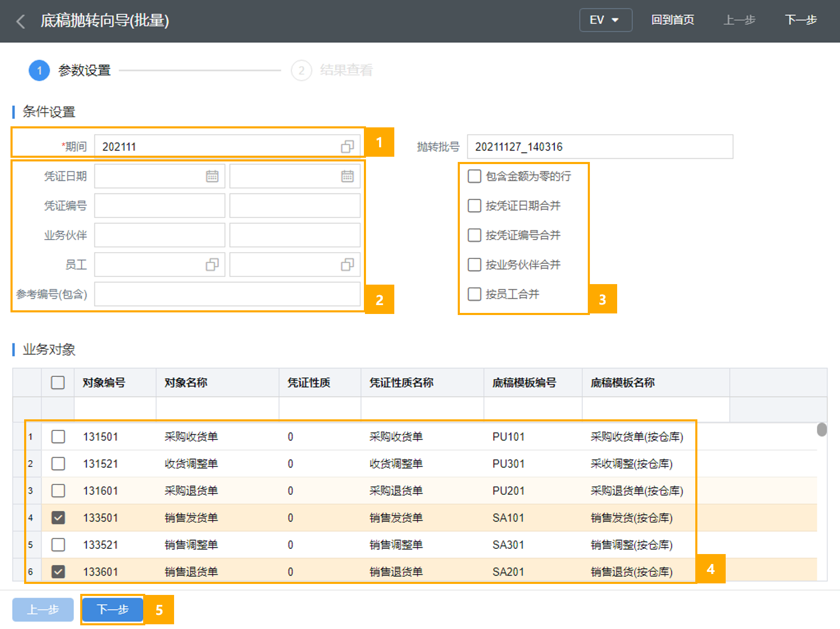
Task: Click filter cell under 底稿模板编号
Action: click(x=533, y=408)
